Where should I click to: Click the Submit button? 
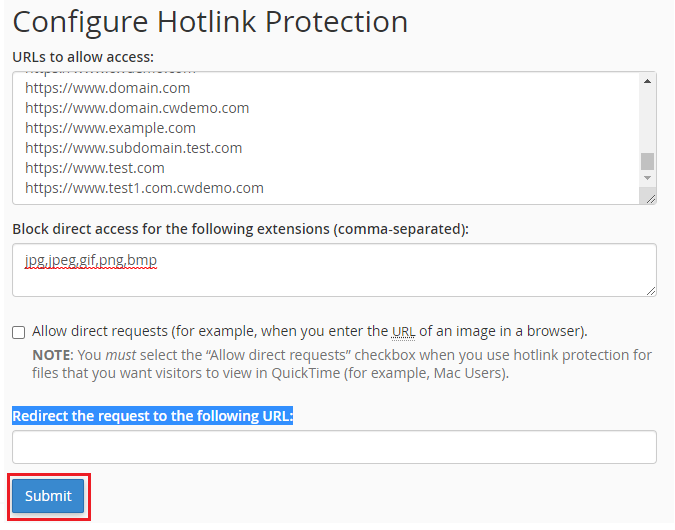click(x=48, y=496)
